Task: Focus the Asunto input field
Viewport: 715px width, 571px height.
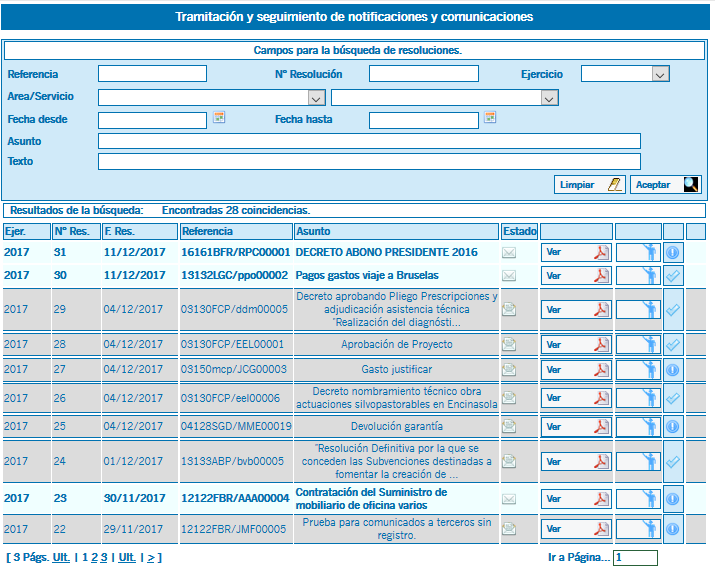Action: [369, 141]
